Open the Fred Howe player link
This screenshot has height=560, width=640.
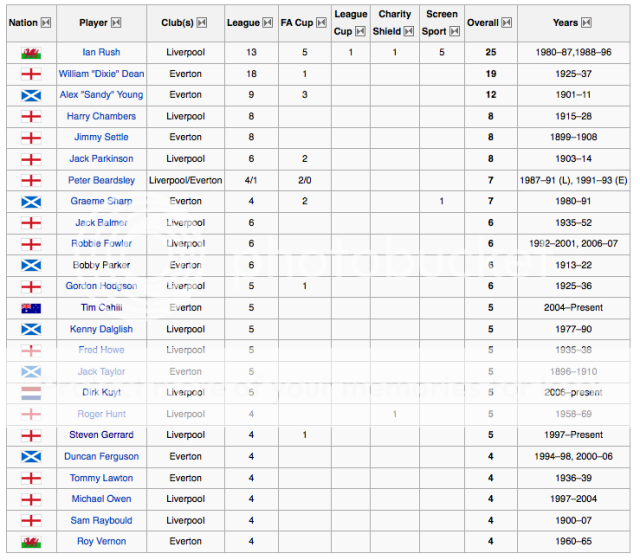[101, 350]
